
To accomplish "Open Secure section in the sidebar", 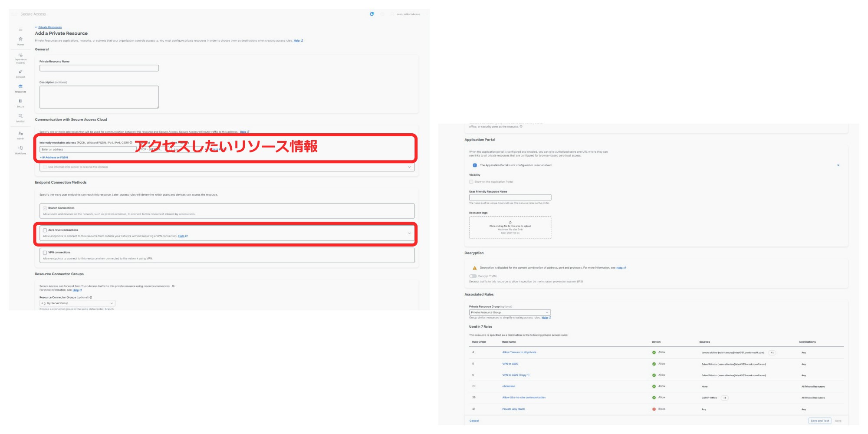I will click(20, 103).
